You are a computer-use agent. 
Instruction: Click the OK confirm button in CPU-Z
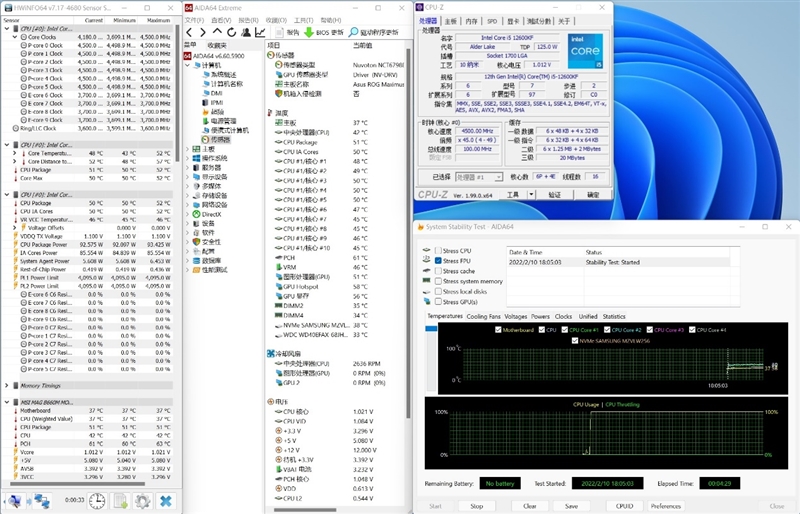[593, 194]
